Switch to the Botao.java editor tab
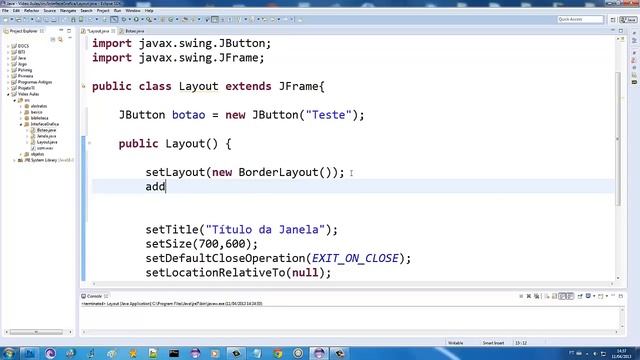 point(134,31)
